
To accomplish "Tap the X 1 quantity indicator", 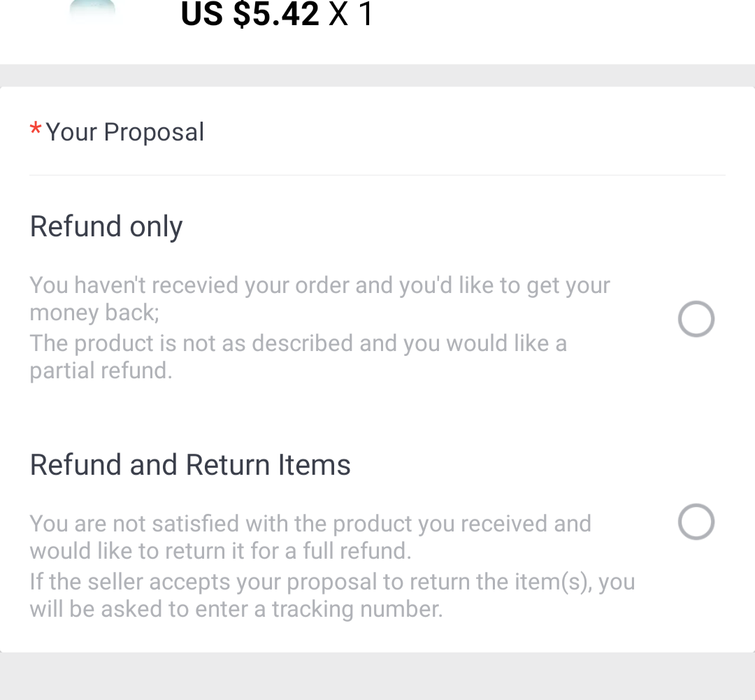I will [352, 15].
